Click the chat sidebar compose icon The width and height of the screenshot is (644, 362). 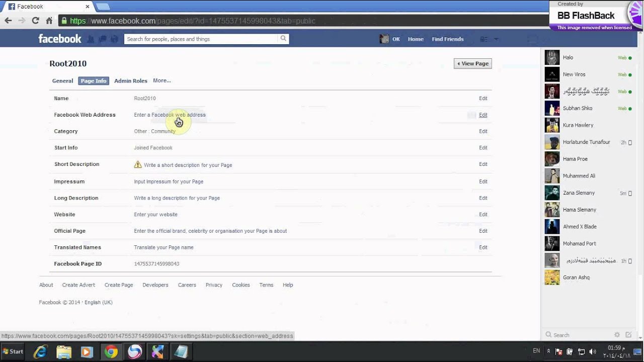click(628, 335)
